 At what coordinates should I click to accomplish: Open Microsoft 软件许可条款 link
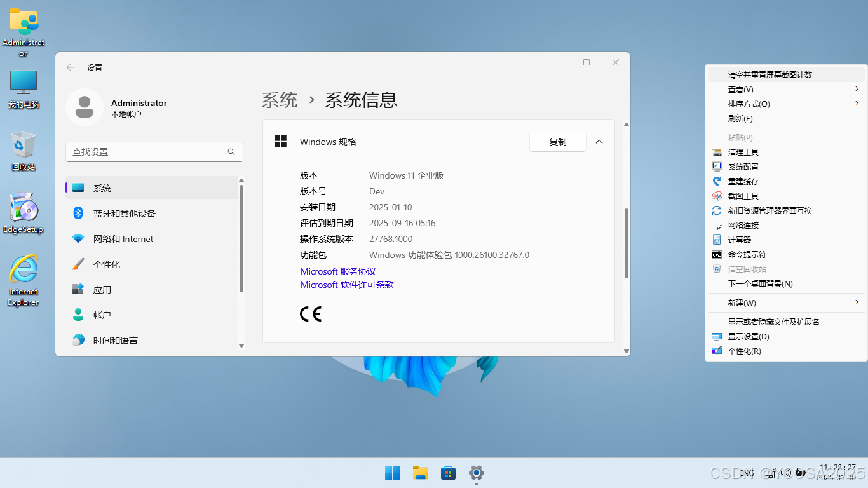click(x=347, y=285)
